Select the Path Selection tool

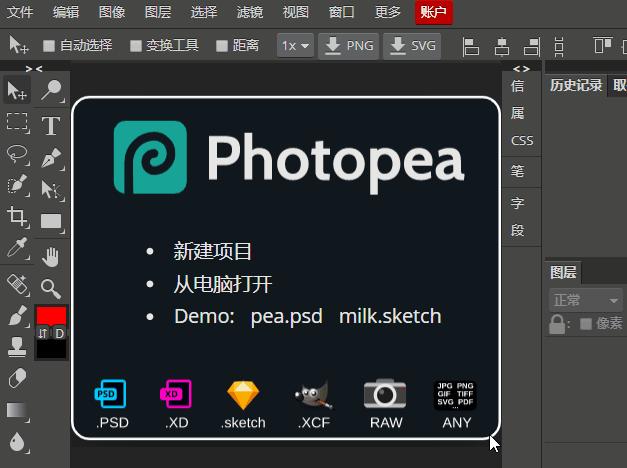click(x=51, y=189)
